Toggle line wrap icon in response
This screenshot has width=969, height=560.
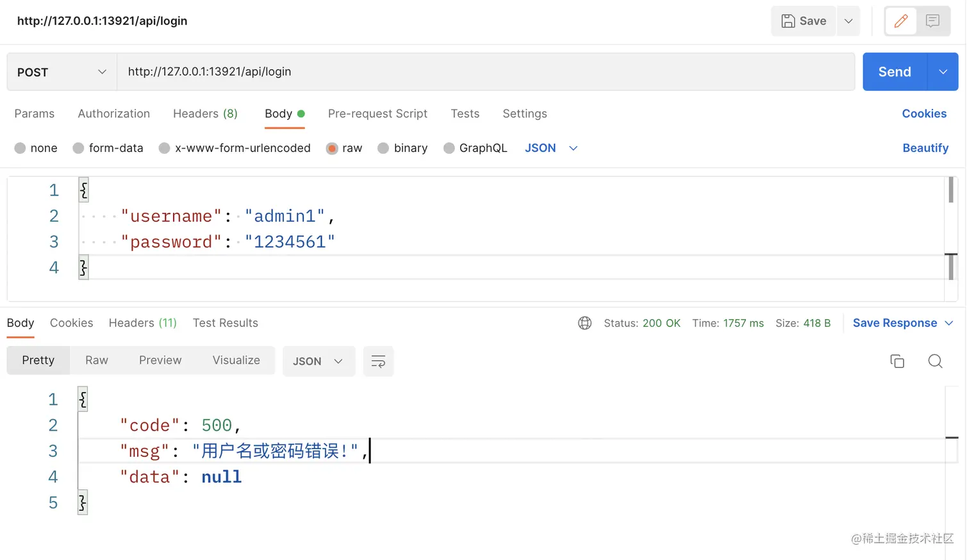click(x=378, y=361)
